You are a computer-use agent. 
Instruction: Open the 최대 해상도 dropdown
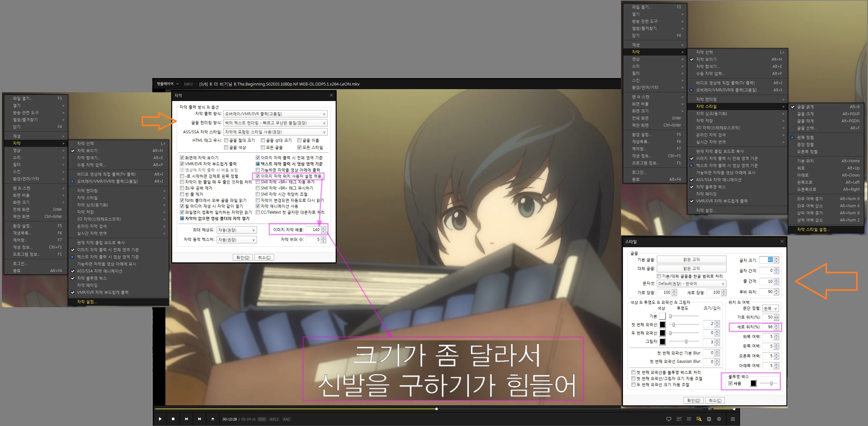pyautogui.click(x=237, y=230)
